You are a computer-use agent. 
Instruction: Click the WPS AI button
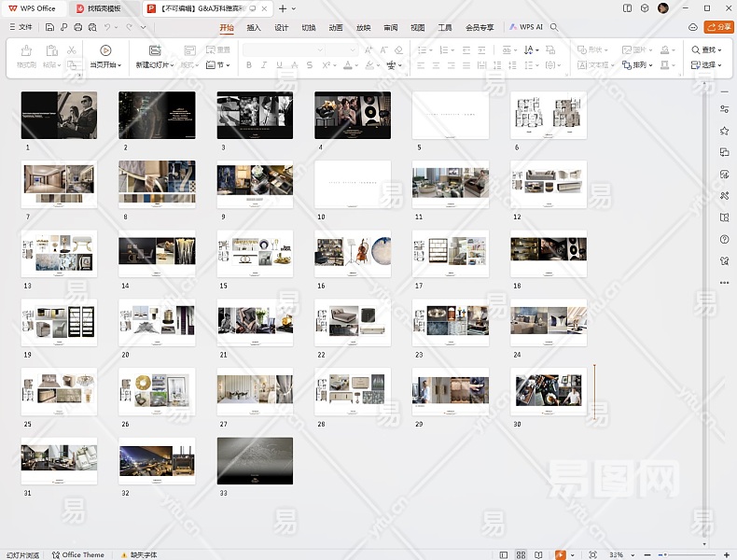pyautogui.click(x=526, y=28)
